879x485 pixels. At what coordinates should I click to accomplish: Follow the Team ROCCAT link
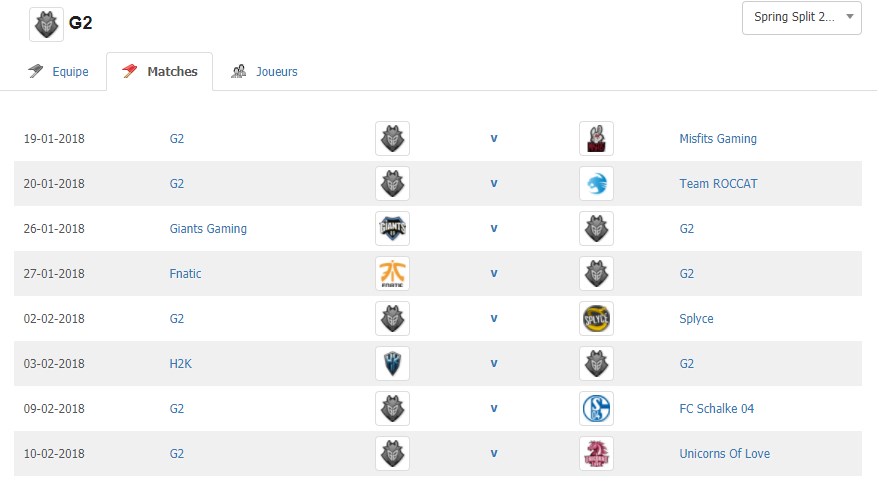(x=718, y=183)
